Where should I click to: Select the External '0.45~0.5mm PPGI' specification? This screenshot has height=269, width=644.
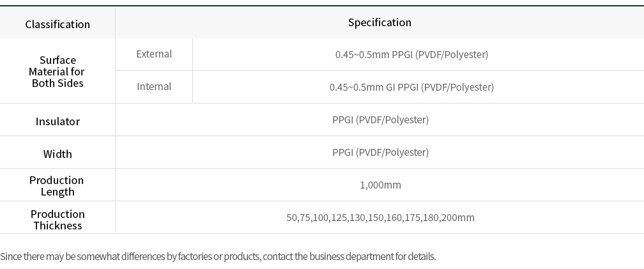tap(411, 55)
